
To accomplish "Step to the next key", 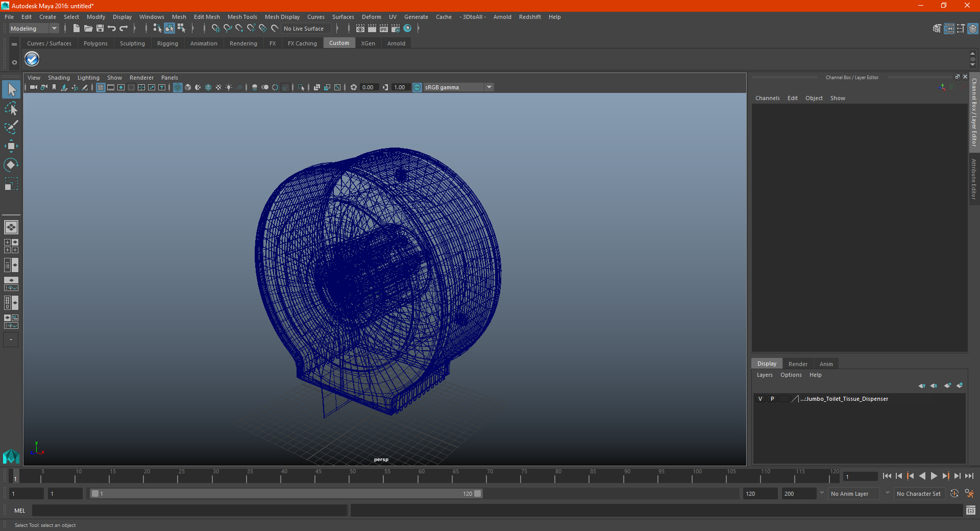I will tap(945, 476).
